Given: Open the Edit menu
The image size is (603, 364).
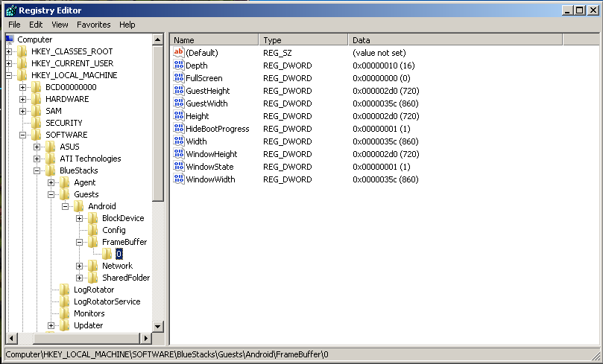Looking at the screenshot, I should tap(36, 25).
